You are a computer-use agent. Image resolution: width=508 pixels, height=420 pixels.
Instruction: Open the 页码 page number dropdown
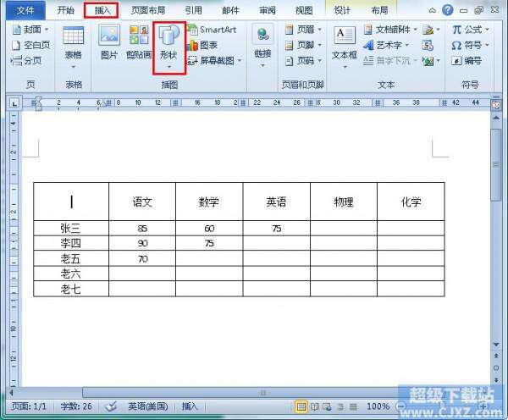(x=303, y=61)
